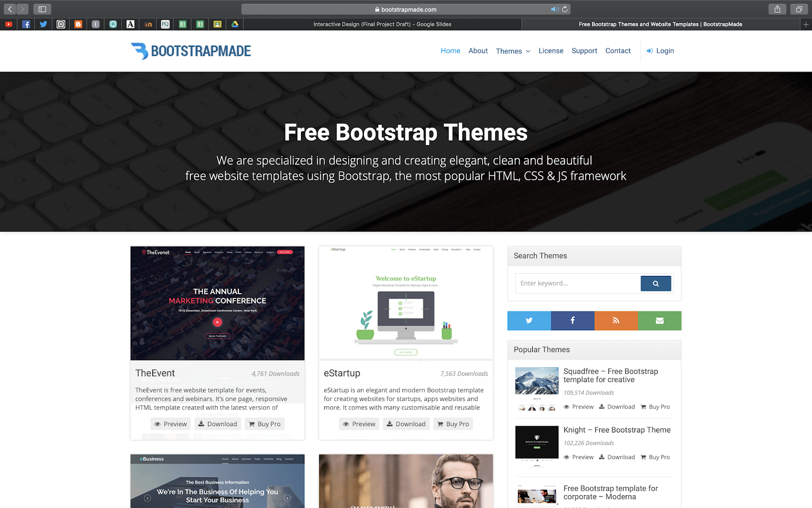Download the Squadfree theme
The height and width of the screenshot is (508, 812).
click(x=617, y=407)
